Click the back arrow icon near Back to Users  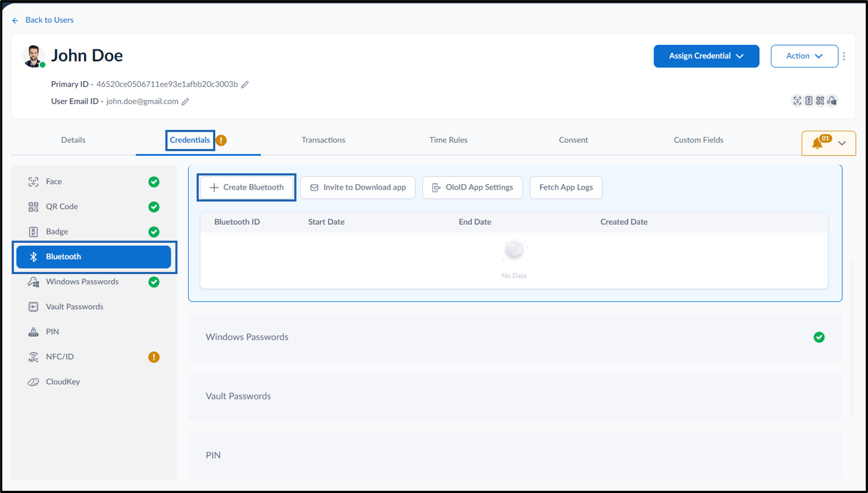16,20
